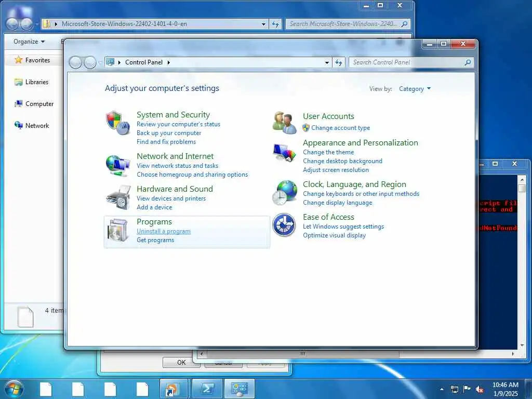The height and width of the screenshot is (399, 532).
Task: Open the Programs category heading
Action: [154, 221]
